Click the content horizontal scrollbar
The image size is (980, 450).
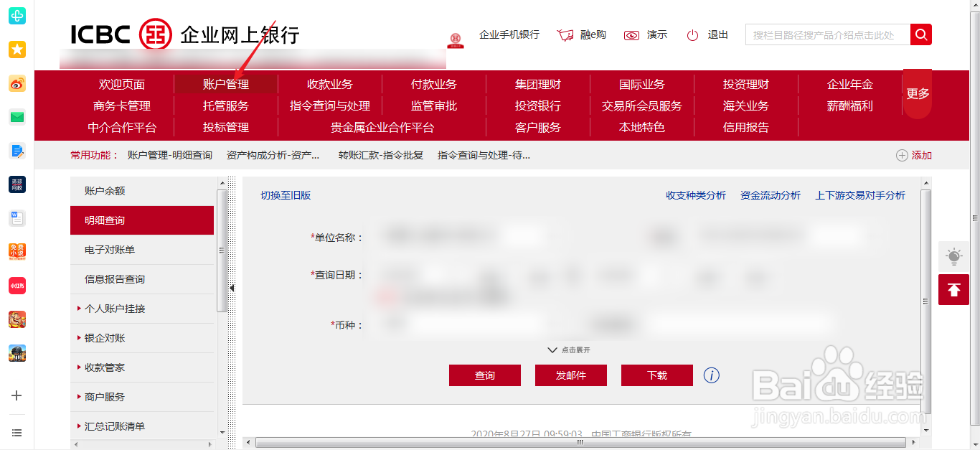(x=580, y=442)
